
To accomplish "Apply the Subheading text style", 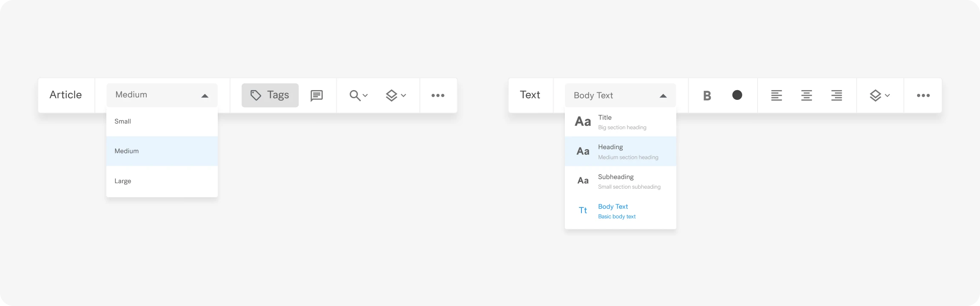I will click(x=620, y=181).
